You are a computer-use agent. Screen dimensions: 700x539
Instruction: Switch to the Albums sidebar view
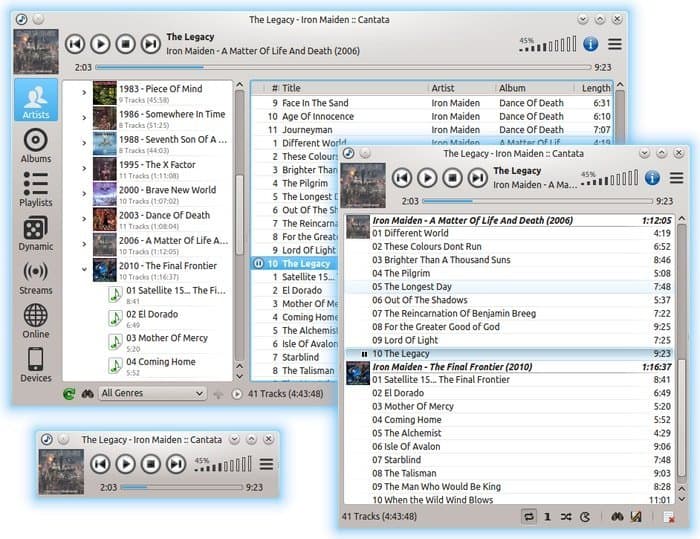point(36,146)
